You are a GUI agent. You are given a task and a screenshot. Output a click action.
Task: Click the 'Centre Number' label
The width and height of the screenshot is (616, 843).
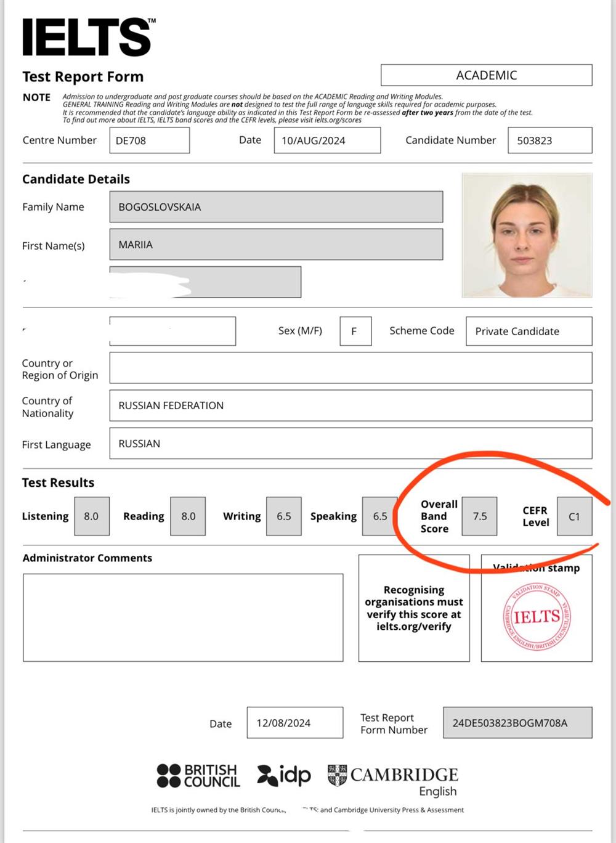tap(60, 140)
